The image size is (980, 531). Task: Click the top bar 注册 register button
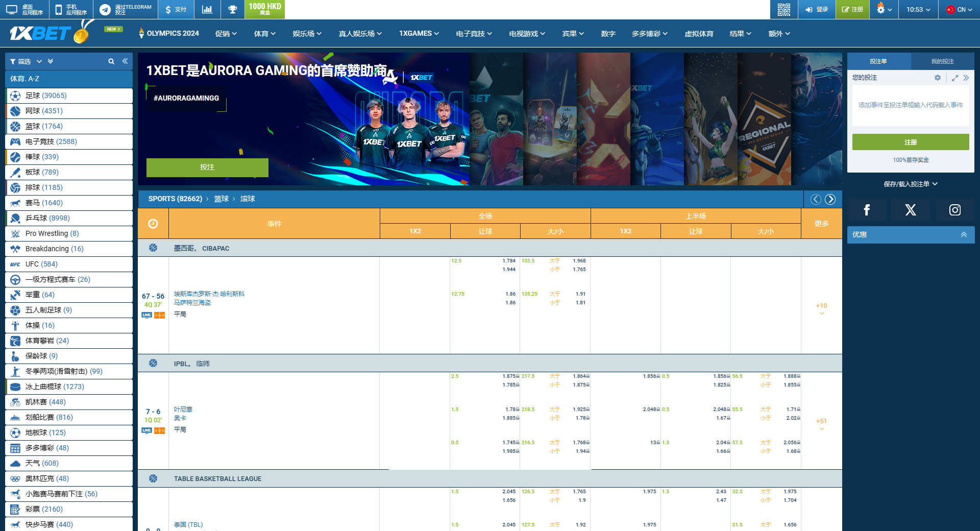852,9
